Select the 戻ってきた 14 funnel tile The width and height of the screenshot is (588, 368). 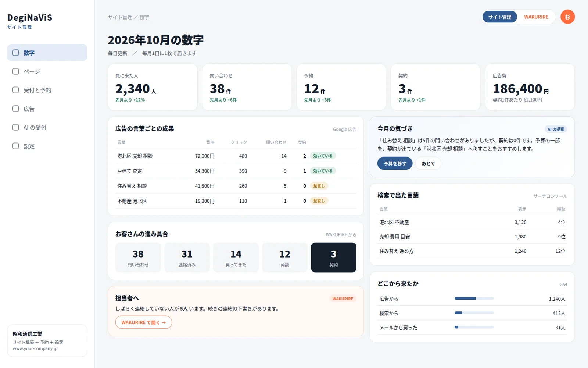(236, 257)
